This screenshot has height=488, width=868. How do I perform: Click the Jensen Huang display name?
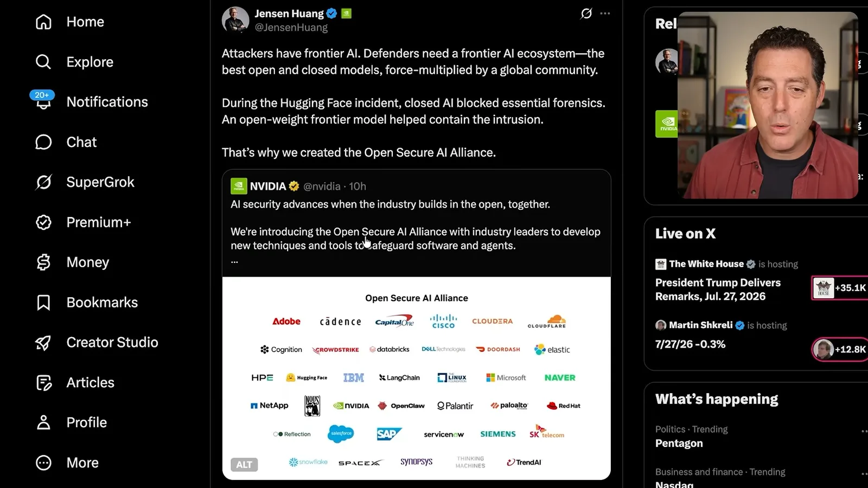tap(289, 14)
